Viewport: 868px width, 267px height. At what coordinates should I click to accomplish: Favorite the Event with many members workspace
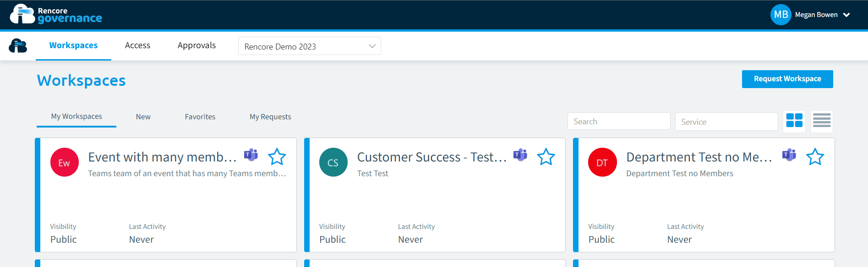pos(277,157)
